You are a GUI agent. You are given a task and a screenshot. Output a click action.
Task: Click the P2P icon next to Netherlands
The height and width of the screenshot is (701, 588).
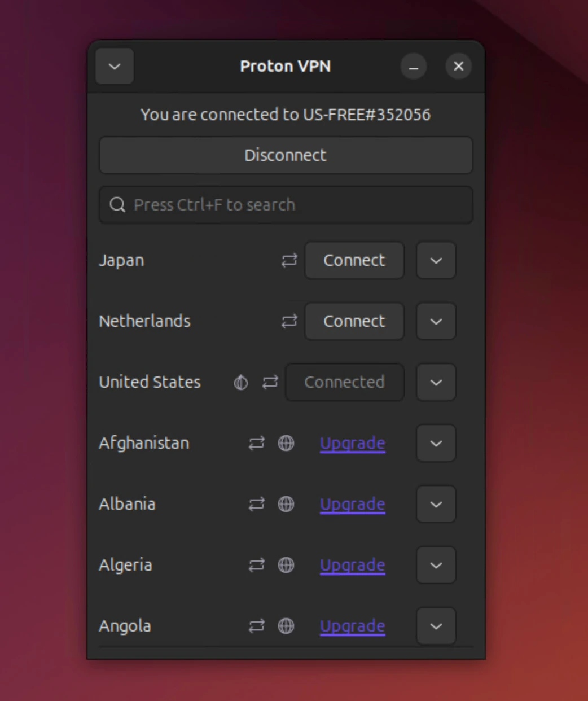(288, 321)
